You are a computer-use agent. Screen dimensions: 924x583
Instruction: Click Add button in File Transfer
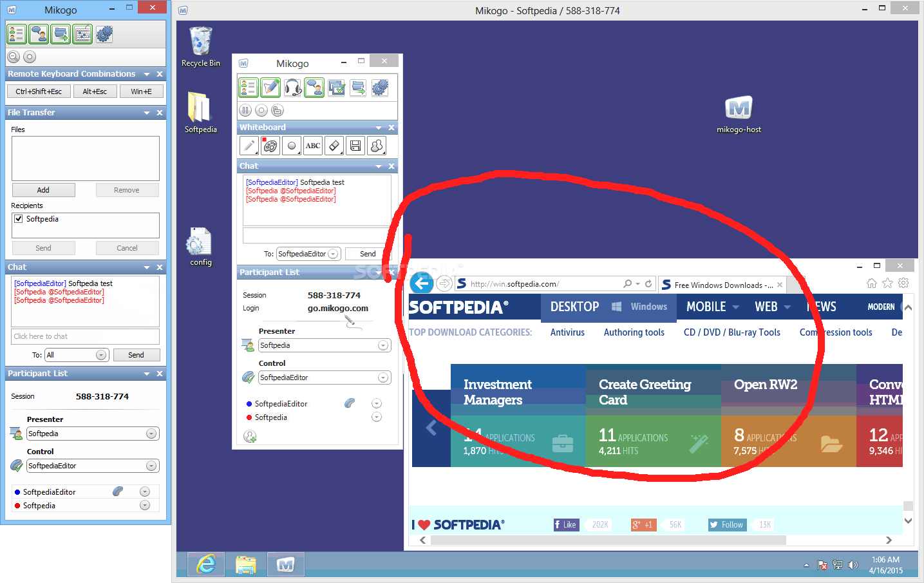click(x=43, y=190)
